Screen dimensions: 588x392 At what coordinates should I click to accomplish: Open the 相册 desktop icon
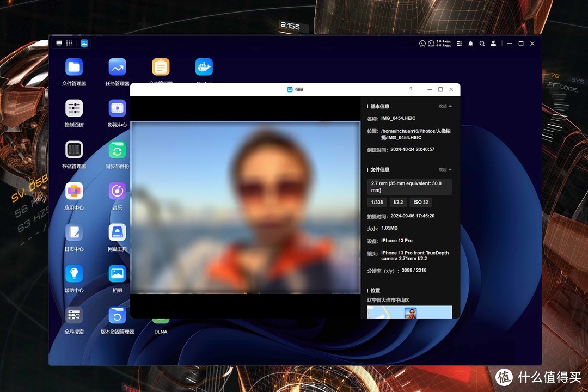117,273
